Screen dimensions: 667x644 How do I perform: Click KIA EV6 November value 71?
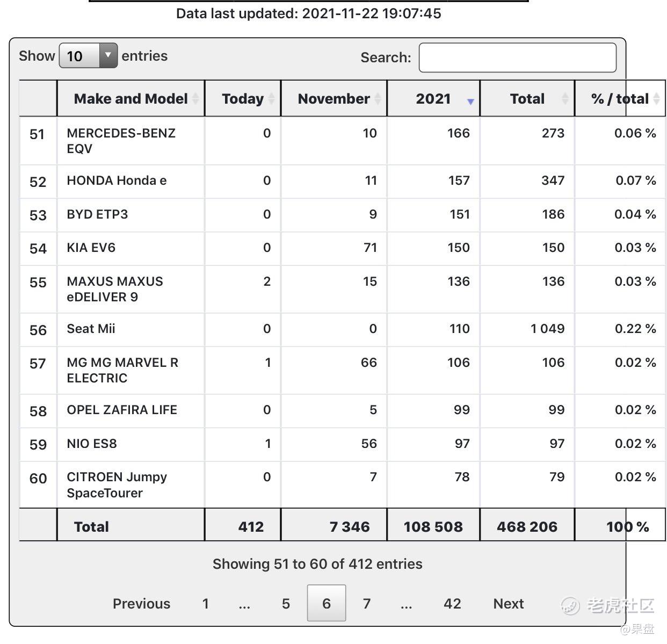click(370, 248)
